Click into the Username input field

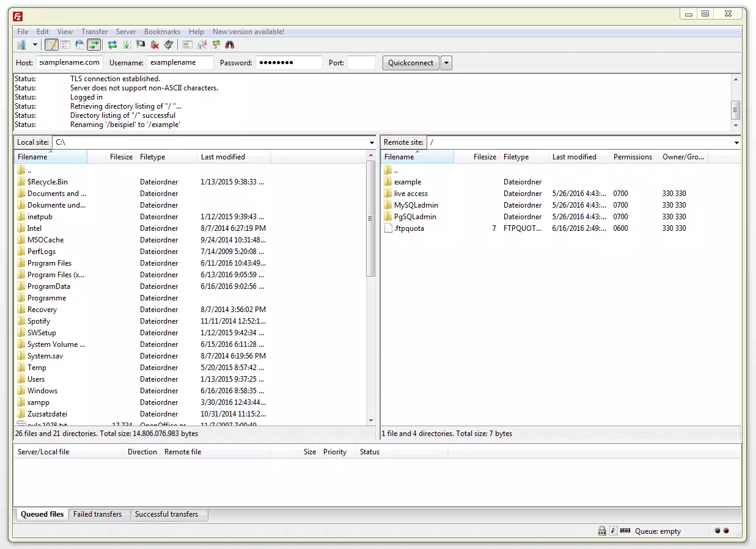(x=180, y=62)
